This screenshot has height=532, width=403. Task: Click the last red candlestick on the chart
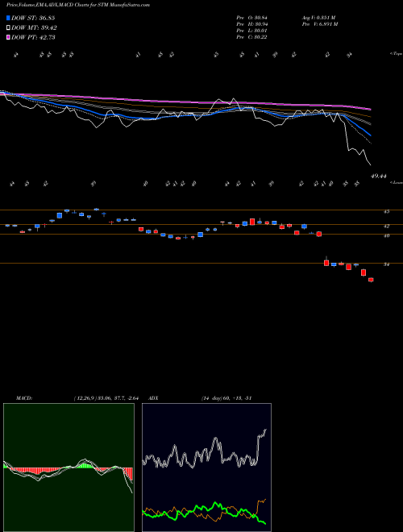371,280
